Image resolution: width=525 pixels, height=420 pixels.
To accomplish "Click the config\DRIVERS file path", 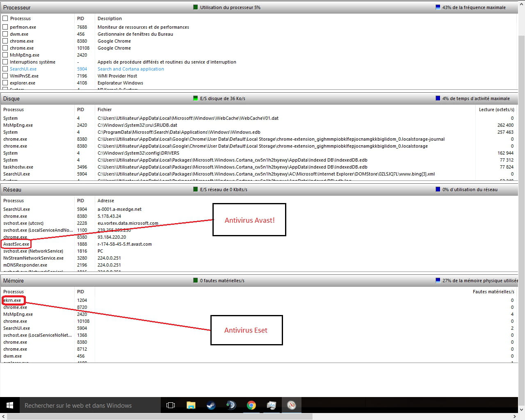I will (x=138, y=153).
